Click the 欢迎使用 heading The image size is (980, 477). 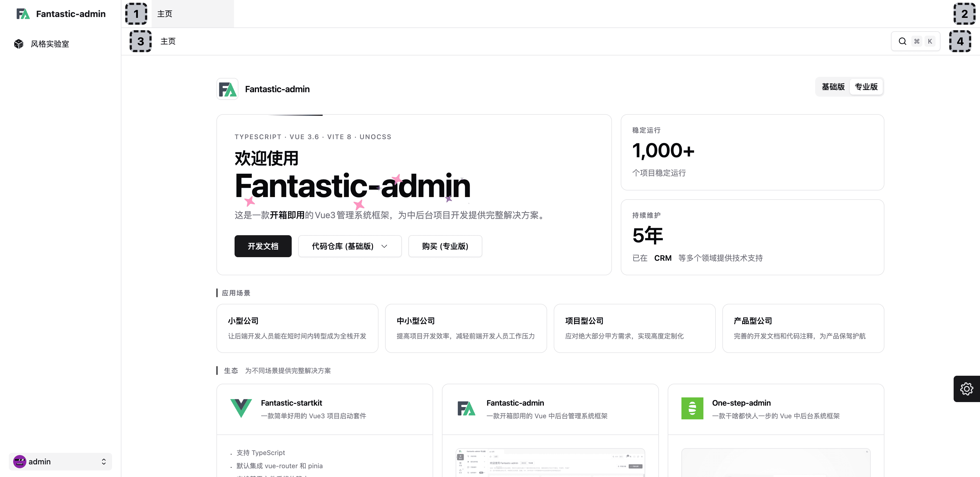[266, 158]
